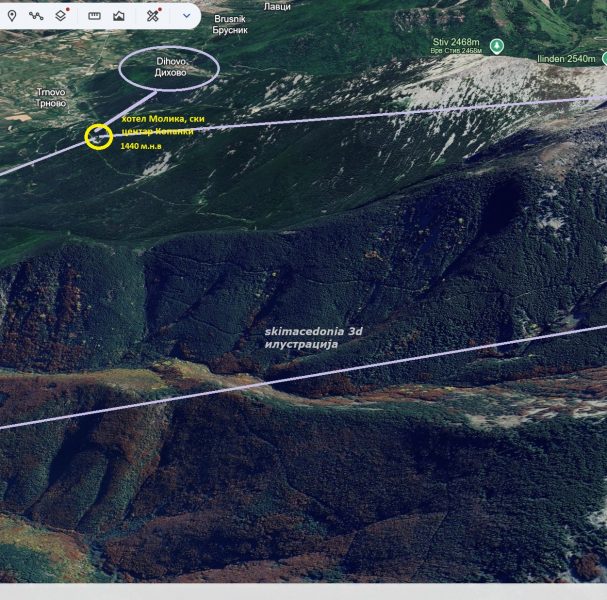Select the Draw path tool
The height and width of the screenshot is (600, 607).
point(36,16)
